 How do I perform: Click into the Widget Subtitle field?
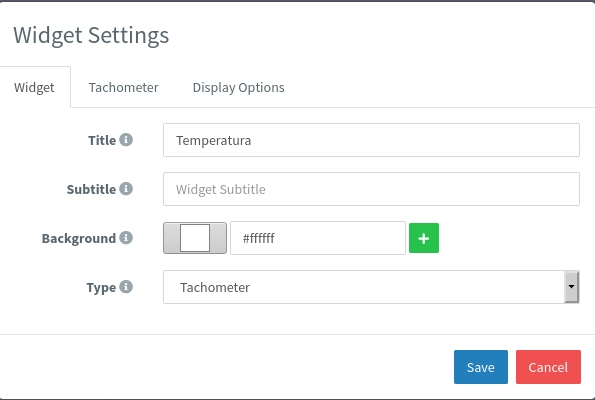pos(371,189)
